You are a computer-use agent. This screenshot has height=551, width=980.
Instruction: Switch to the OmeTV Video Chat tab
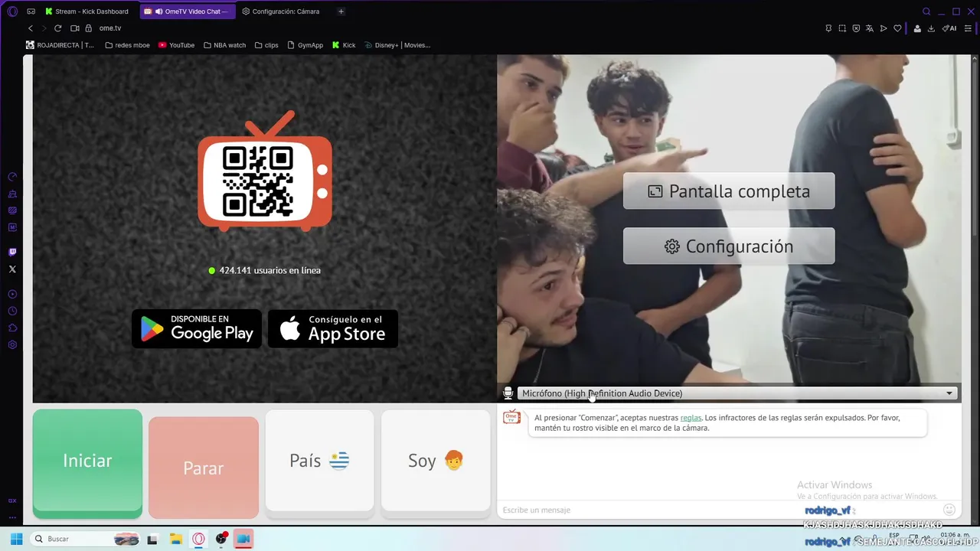click(x=188, y=11)
